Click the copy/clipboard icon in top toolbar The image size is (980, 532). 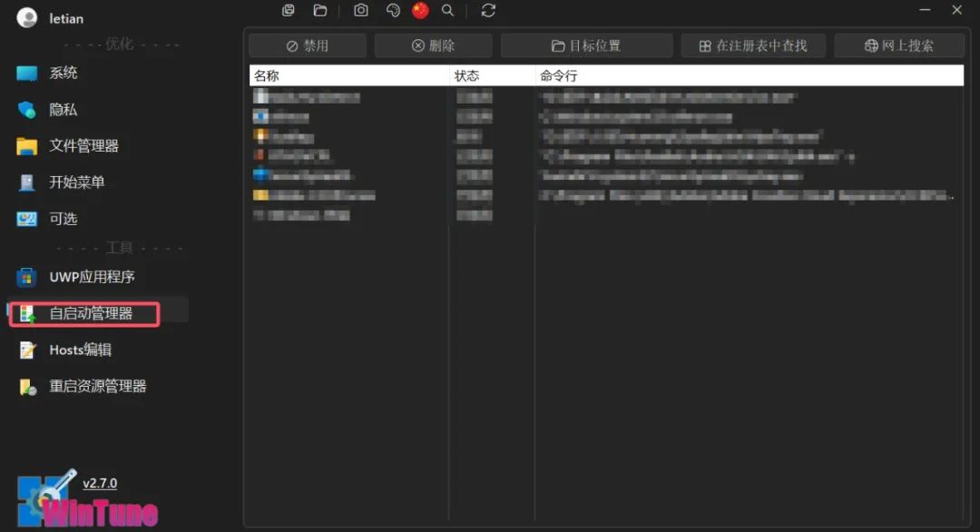[289, 11]
